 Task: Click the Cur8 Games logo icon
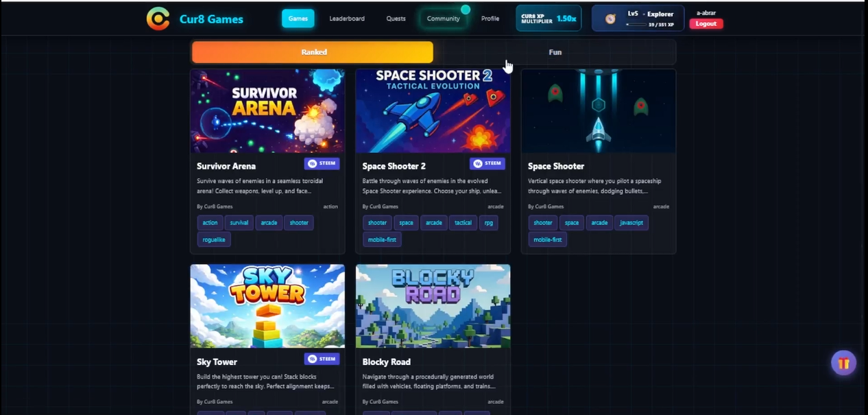tap(158, 19)
